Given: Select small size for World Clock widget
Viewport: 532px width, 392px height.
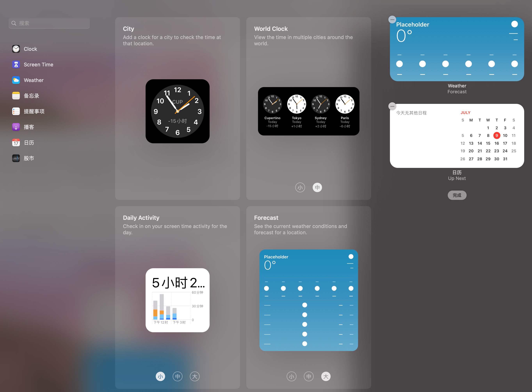Looking at the screenshot, I should coord(300,188).
